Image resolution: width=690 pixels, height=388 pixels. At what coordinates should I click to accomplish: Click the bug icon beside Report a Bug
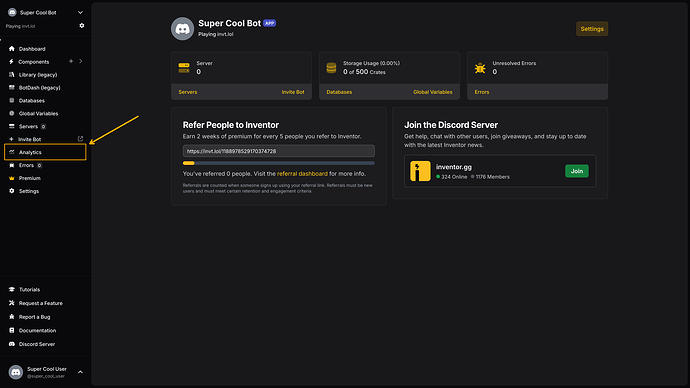[12, 317]
